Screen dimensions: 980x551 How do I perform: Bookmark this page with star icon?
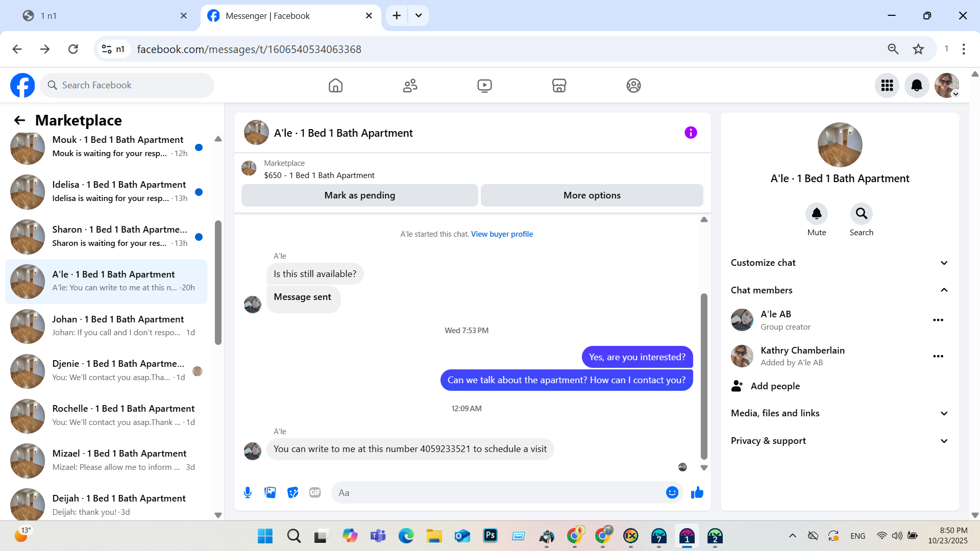point(918,49)
